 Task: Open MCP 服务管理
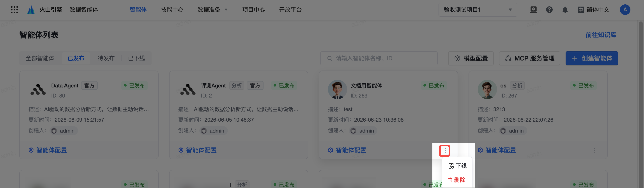pos(529,59)
